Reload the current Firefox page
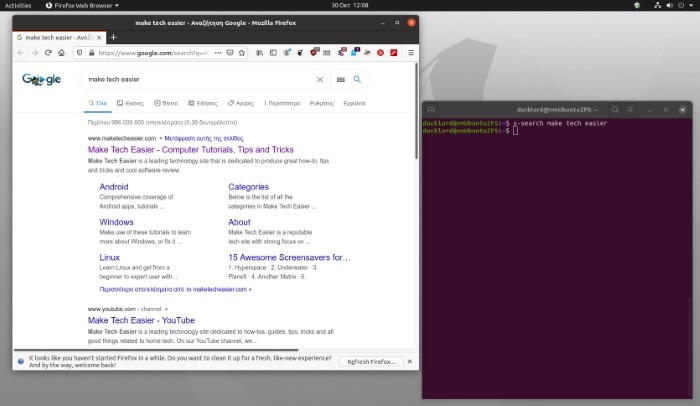700x406 pixels. coord(48,53)
